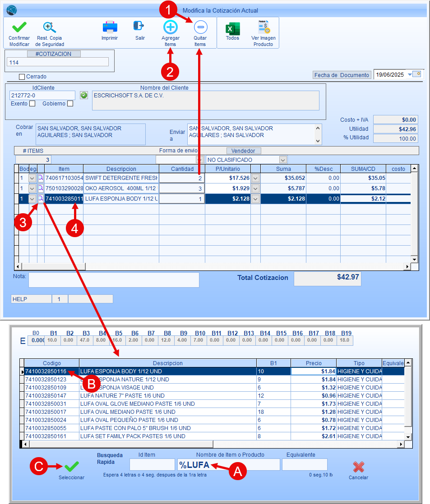Select LUFA PASTE CON PALO 5" BRUSH row

214,428
